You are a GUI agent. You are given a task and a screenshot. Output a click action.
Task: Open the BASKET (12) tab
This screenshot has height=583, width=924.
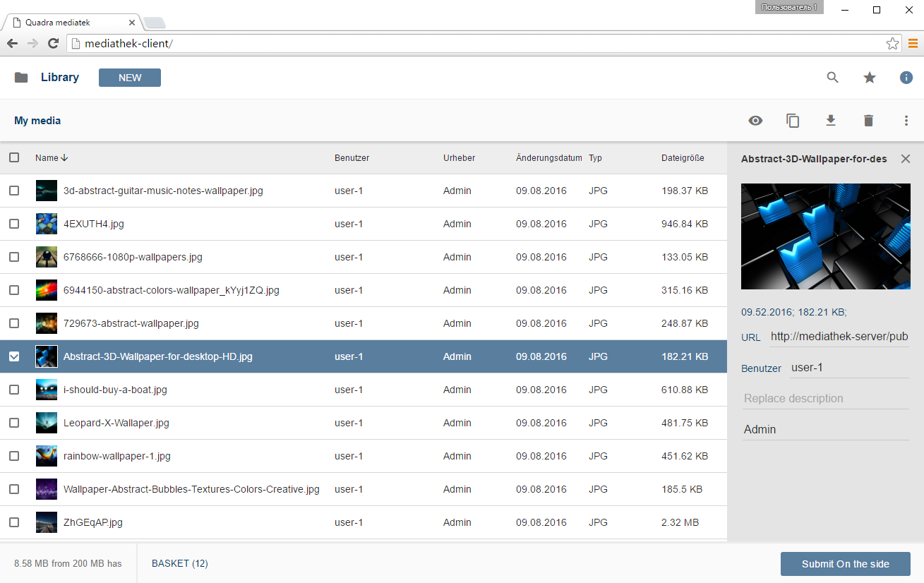pyautogui.click(x=179, y=563)
